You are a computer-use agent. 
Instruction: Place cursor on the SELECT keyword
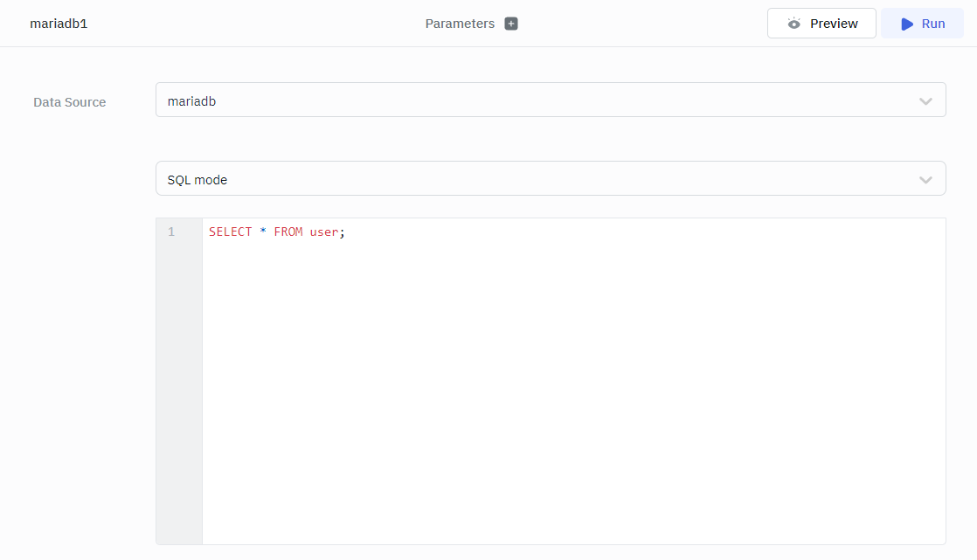point(230,232)
